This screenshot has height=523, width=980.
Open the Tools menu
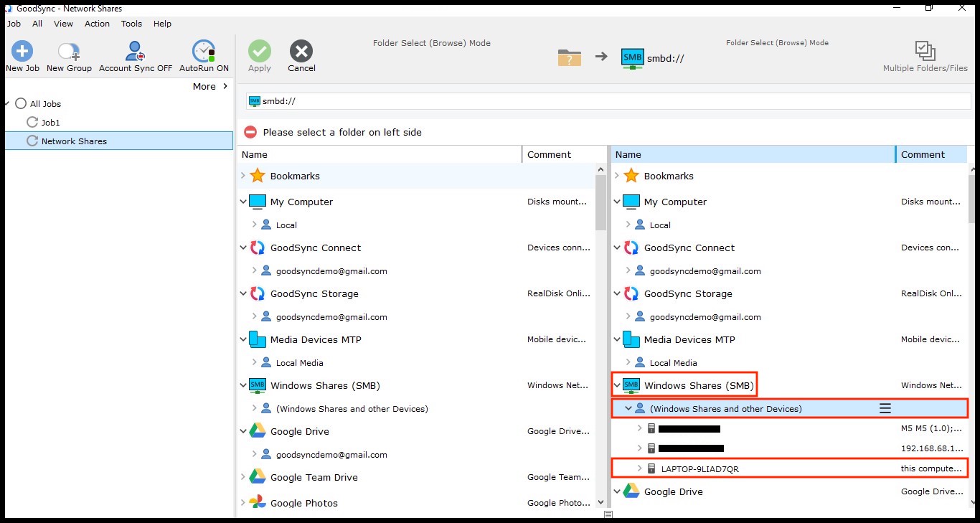coord(131,24)
